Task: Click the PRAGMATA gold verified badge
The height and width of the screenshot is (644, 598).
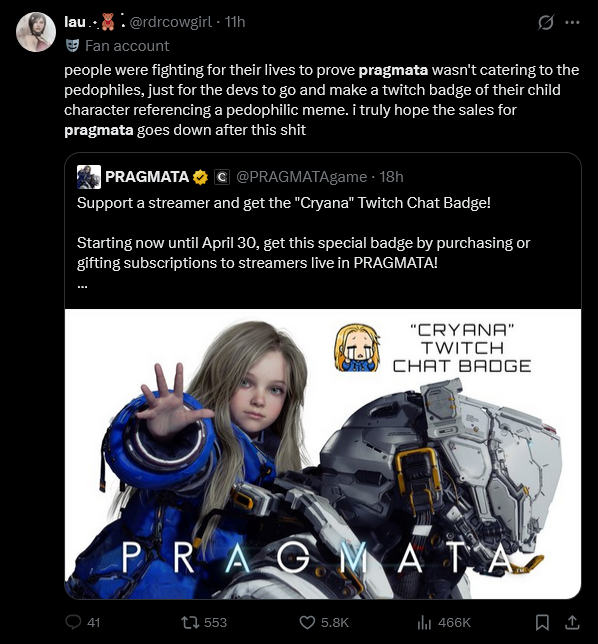Action: (200, 177)
